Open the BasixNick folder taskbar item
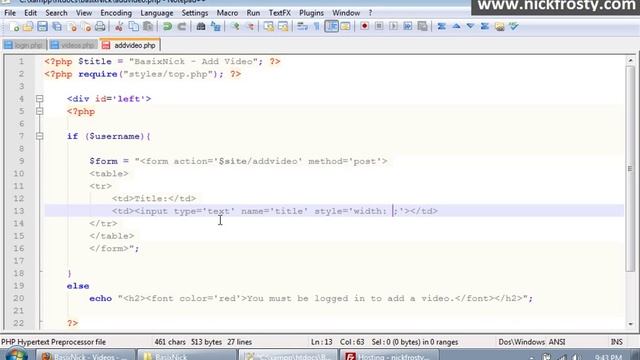The image size is (640, 360). (186, 355)
